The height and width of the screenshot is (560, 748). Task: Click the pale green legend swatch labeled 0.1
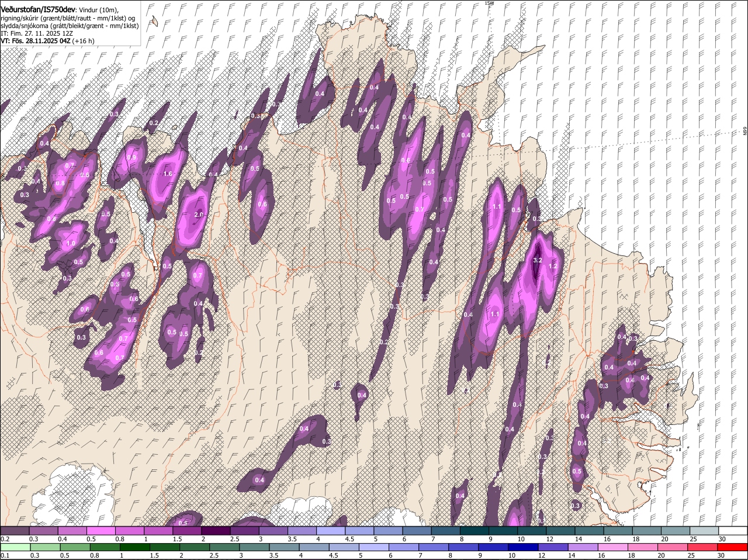[15, 547]
